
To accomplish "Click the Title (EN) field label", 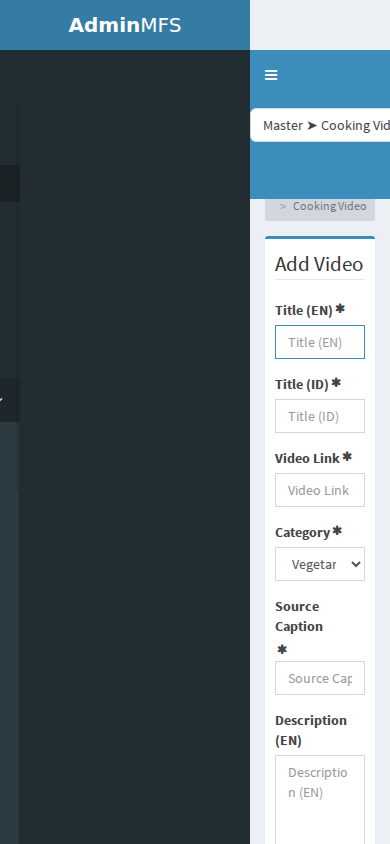I will click(304, 311).
